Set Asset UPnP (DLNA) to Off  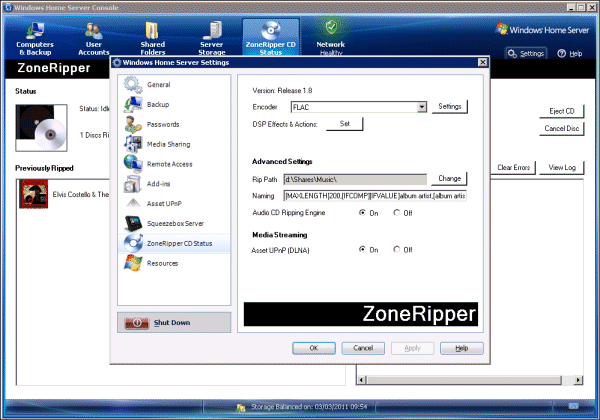(x=396, y=249)
